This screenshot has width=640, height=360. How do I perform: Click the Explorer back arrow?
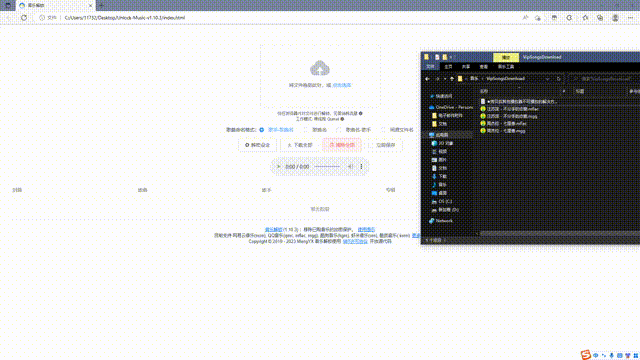tap(427, 79)
